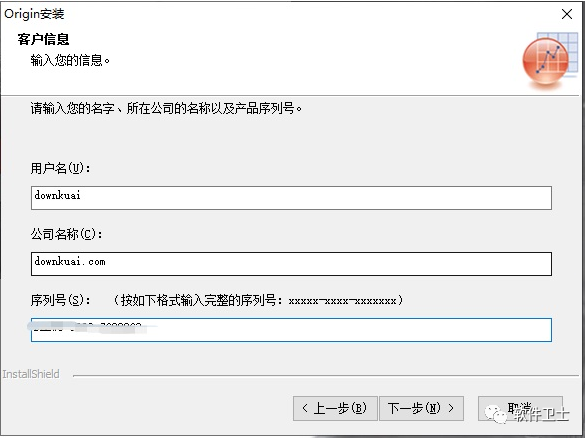The height and width of the screenshot is (440, 588).
Task: Click the InstallShield label text
Action: pyautogui.click(x=31, y=374)
